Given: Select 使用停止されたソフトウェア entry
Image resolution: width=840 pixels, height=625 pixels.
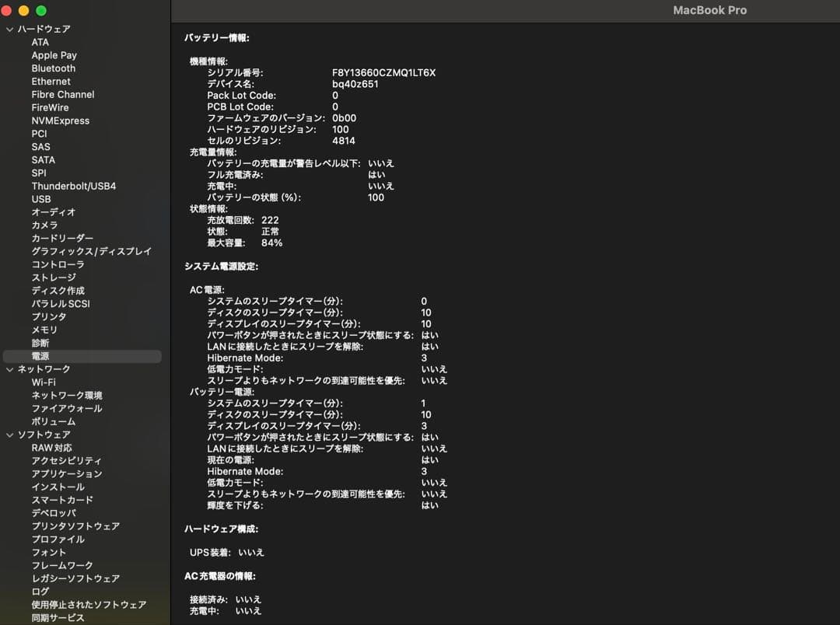Looking at the screenshot, I should tap(88, 604).
